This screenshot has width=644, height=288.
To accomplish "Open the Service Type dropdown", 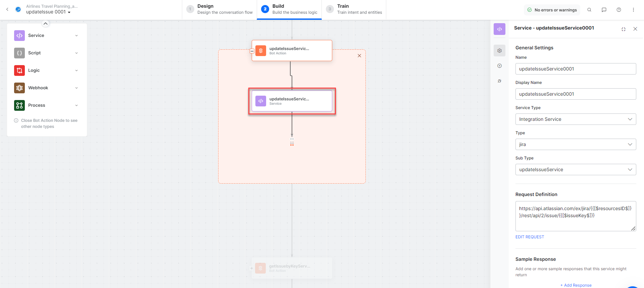I will 576,119.
